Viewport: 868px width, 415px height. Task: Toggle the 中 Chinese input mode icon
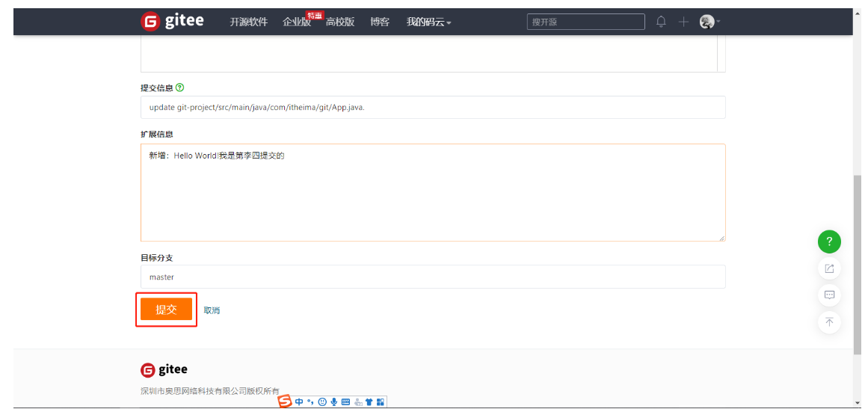(299, 402)
